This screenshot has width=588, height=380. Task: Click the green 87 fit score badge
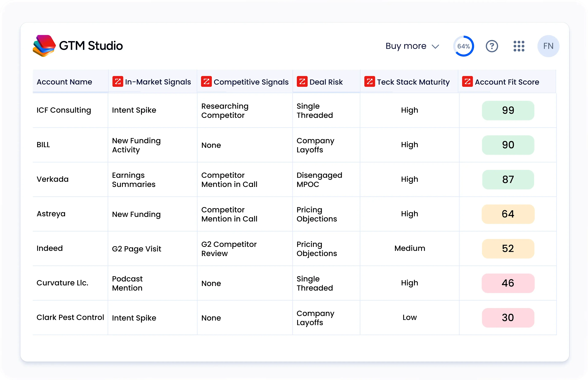click(508, 179)
